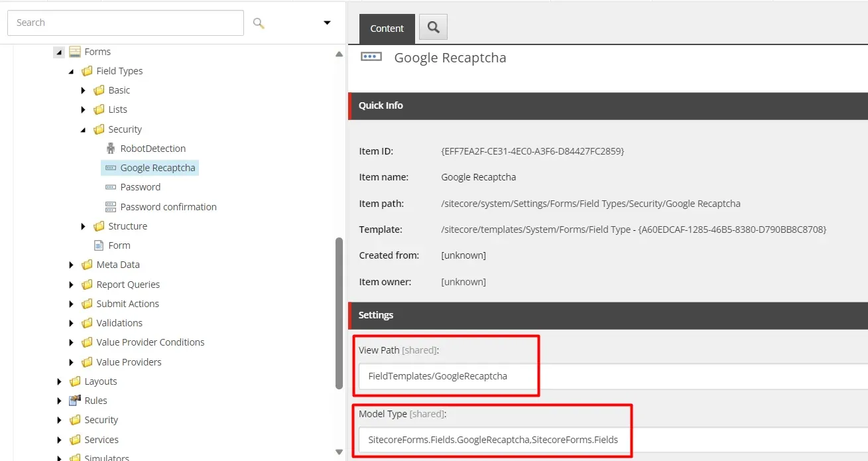The width and height of the screenshot is (868, 461).
Task: Click the Lists folder icon
Action: click(x=99, y=109)
